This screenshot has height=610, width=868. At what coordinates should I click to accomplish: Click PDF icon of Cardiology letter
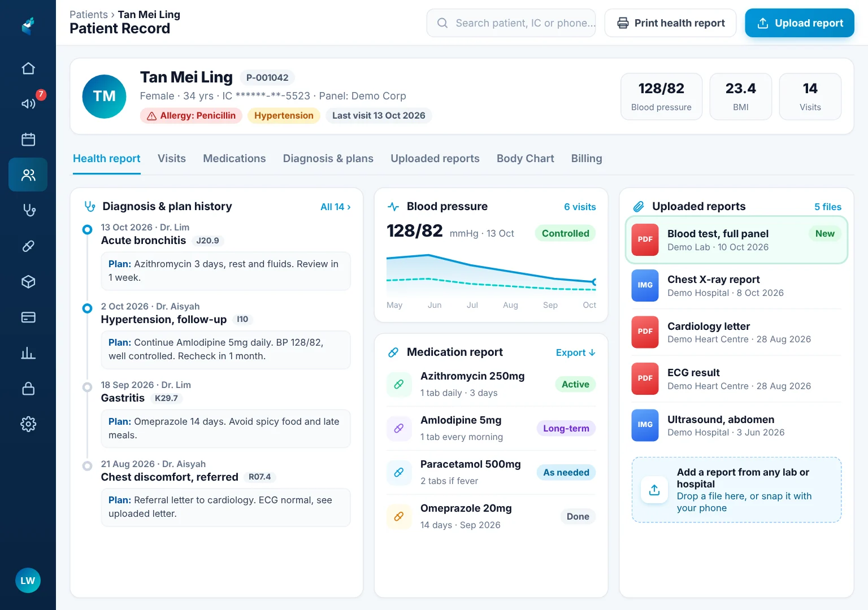click(x=645, y=332)
